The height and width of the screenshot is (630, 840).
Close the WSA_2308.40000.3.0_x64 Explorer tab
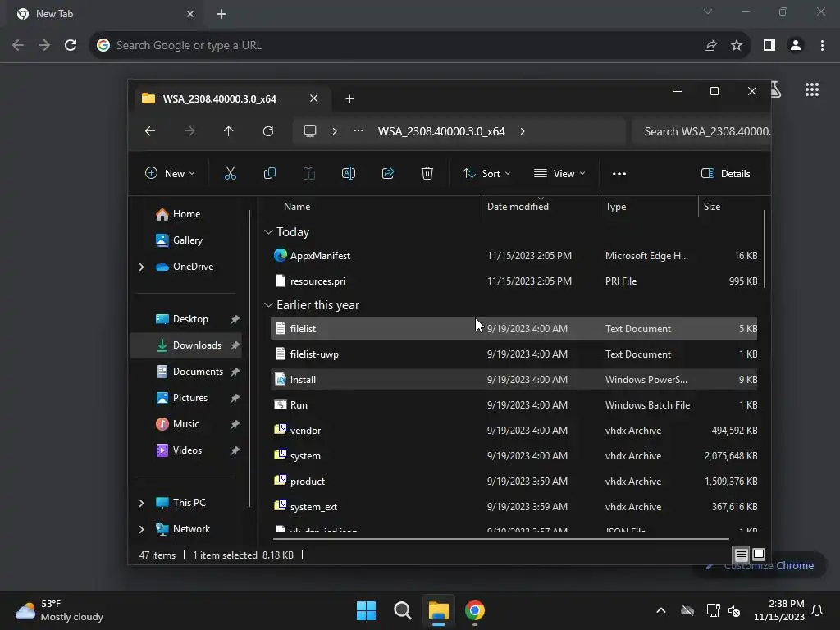pyautogui.click(x=314, y=98)
